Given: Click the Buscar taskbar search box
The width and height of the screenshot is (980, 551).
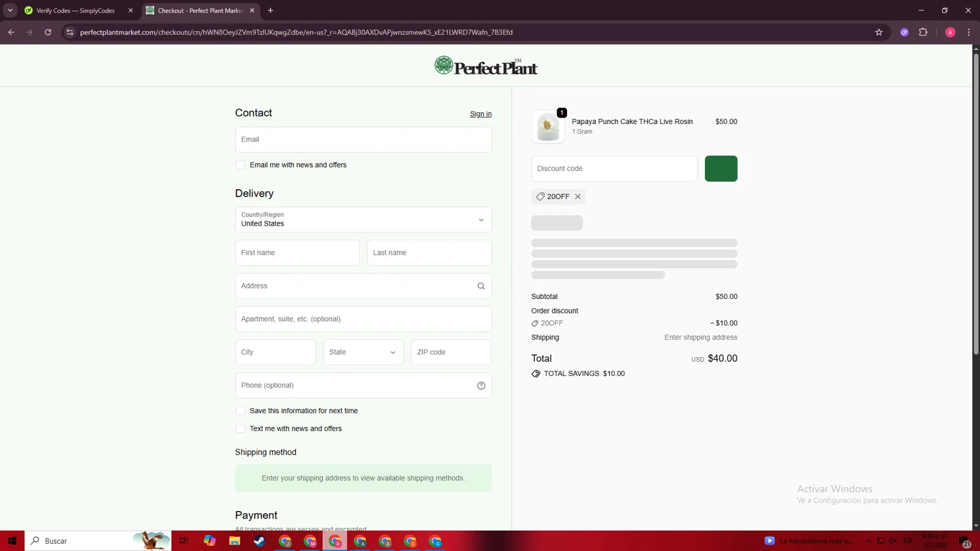Looking at the screenshot, I should (98, 541).
